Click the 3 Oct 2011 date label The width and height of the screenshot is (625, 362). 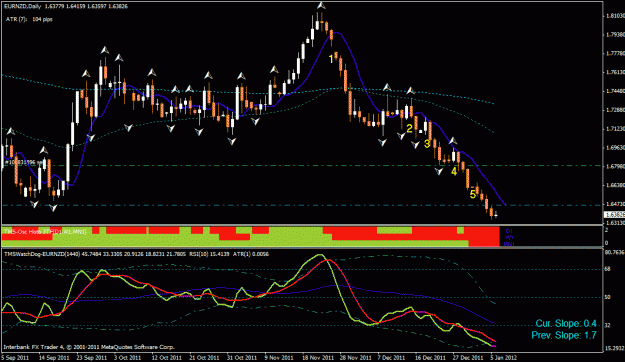click(128, 358)
